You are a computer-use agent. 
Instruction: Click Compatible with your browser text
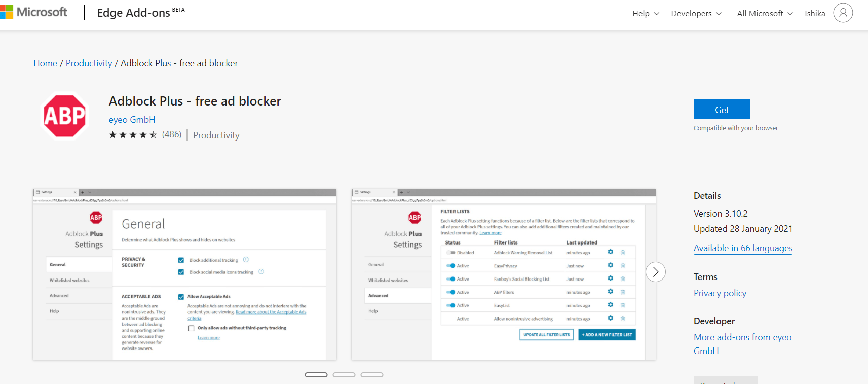tap(736, 128)
